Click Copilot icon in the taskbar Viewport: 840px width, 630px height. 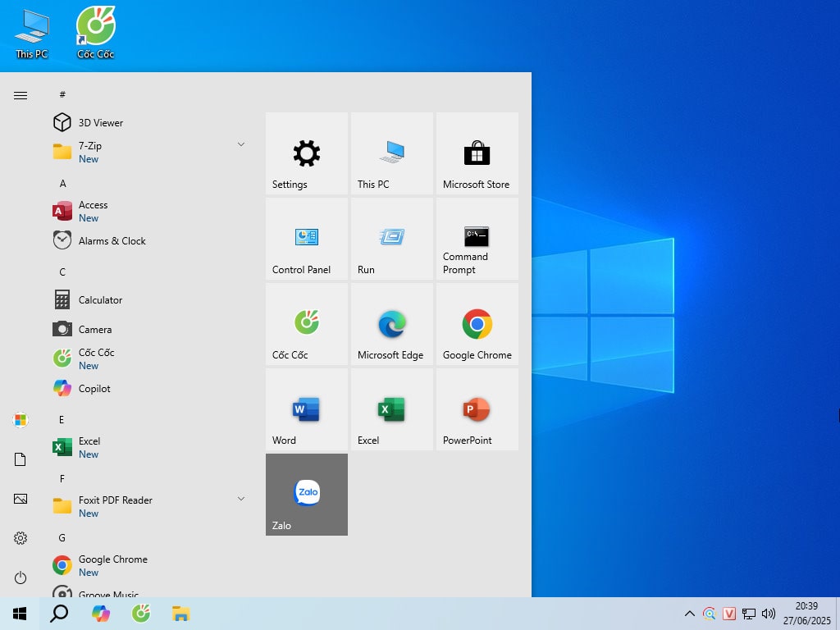click(101, 613)
